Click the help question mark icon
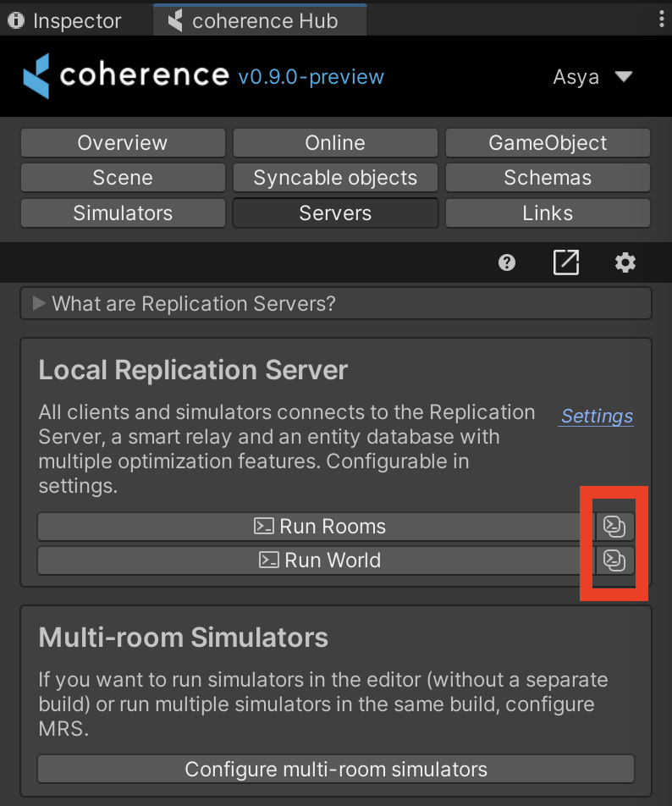 pyautogui.click(x=507, y=263)
